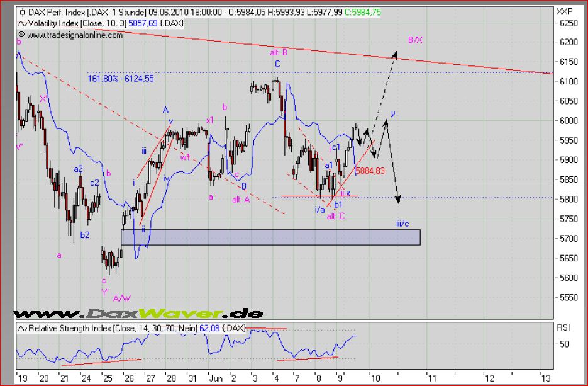Click the line icon beside Volatility Index legend

(22, 24)
